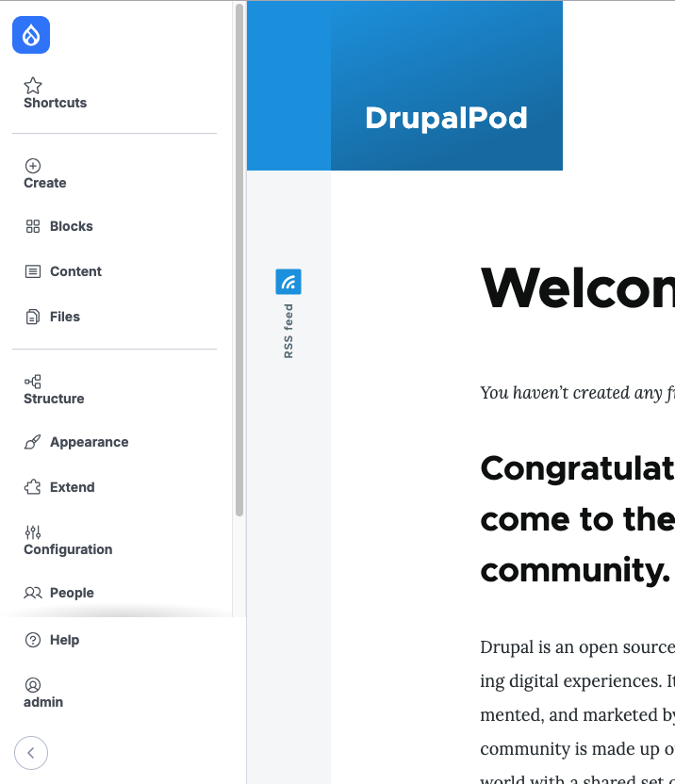This screenshot has width=675, height=784.
Task: Click the Blocks grid icon
Action: tap(33, 226)
